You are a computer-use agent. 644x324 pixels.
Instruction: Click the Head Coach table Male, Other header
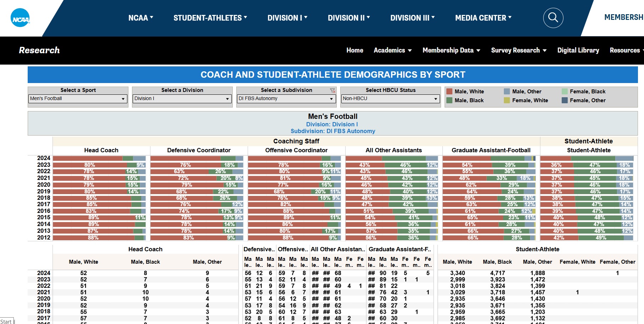(207, 262)
